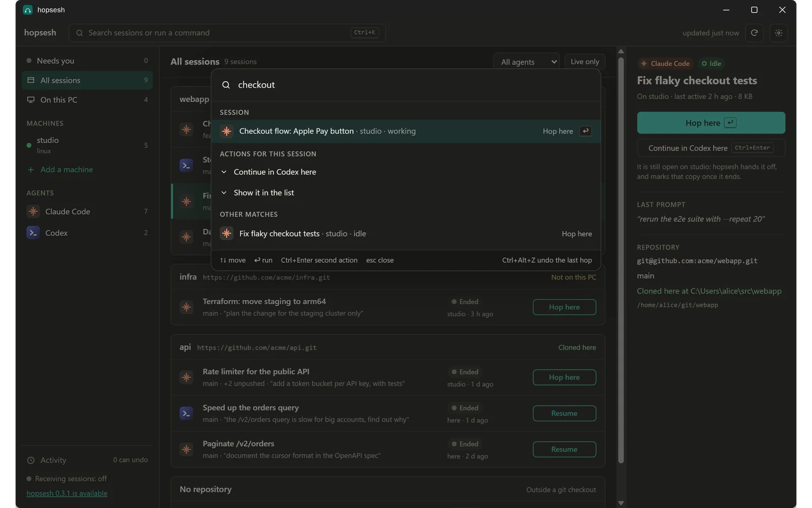Select the studio machine entry
812x508 pixels.
click(87, 145)
